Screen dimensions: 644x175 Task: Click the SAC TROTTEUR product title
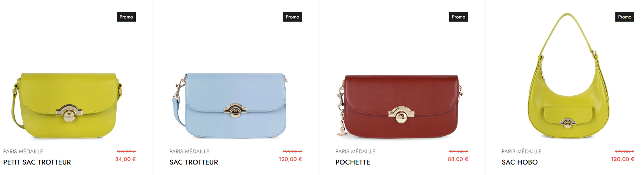[x=193, y=162]
